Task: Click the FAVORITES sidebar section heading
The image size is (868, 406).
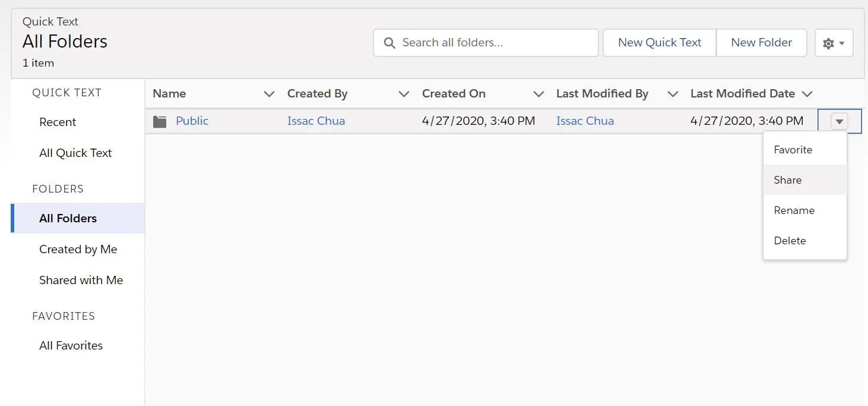Action: point(64,316)
